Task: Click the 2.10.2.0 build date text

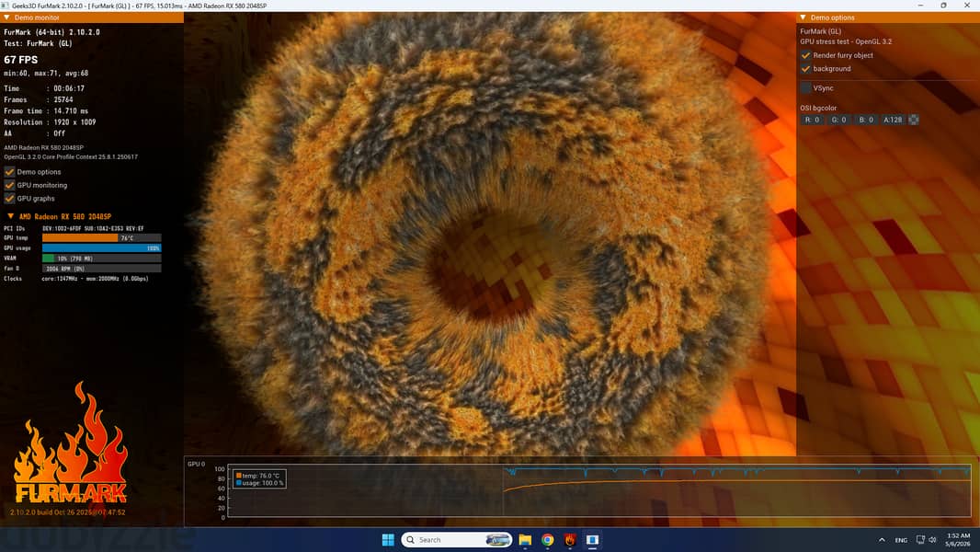Action: (x=67, y=512)
